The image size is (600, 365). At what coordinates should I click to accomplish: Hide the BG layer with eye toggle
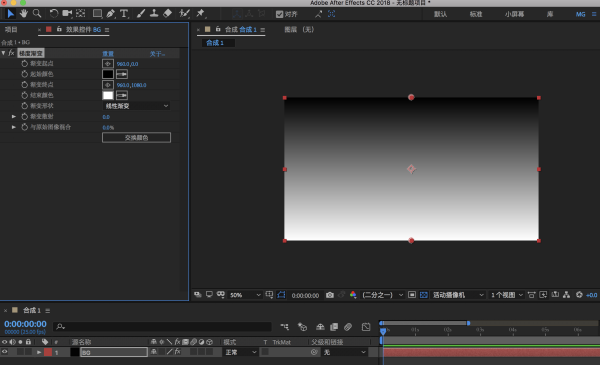tap(5, 352)
